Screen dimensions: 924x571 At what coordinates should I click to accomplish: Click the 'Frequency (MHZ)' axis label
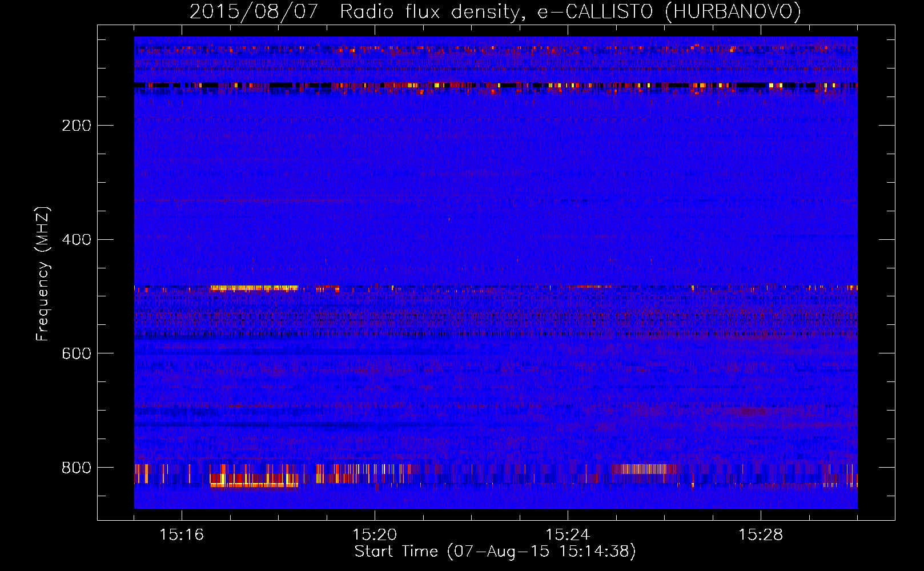(42, 274)
